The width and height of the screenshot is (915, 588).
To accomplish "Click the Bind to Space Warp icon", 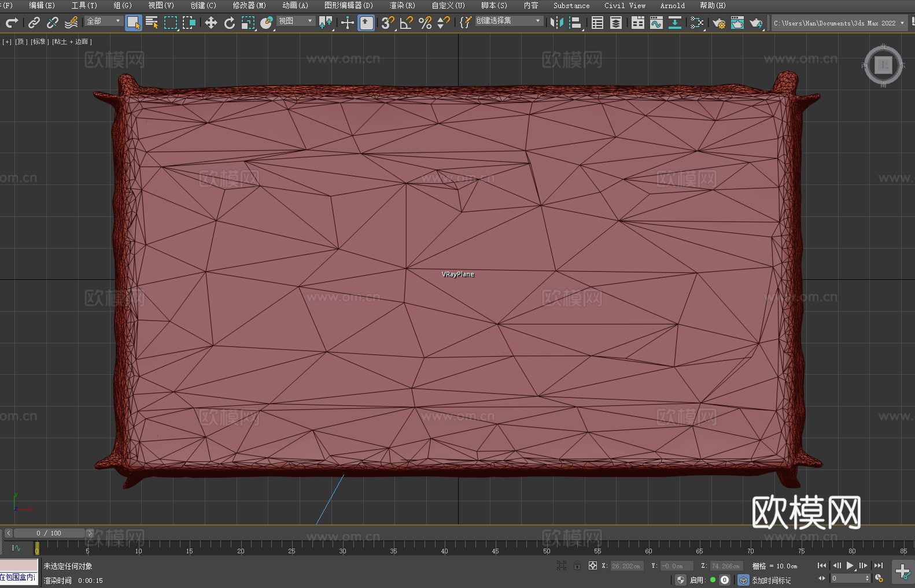I will pyautogui.click(x=71, y=23).
